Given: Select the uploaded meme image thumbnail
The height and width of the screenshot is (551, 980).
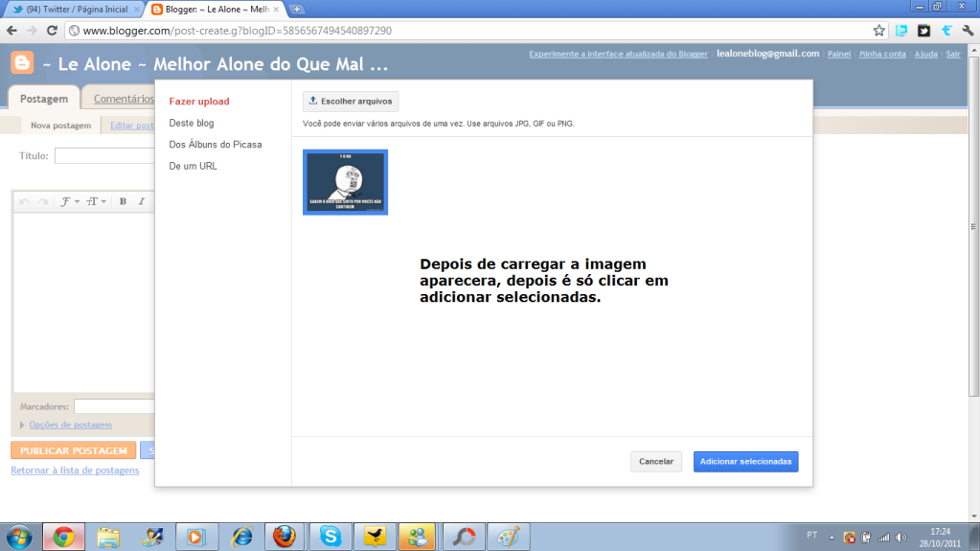Looking at the screenshot, I should (x=345, y=182).
